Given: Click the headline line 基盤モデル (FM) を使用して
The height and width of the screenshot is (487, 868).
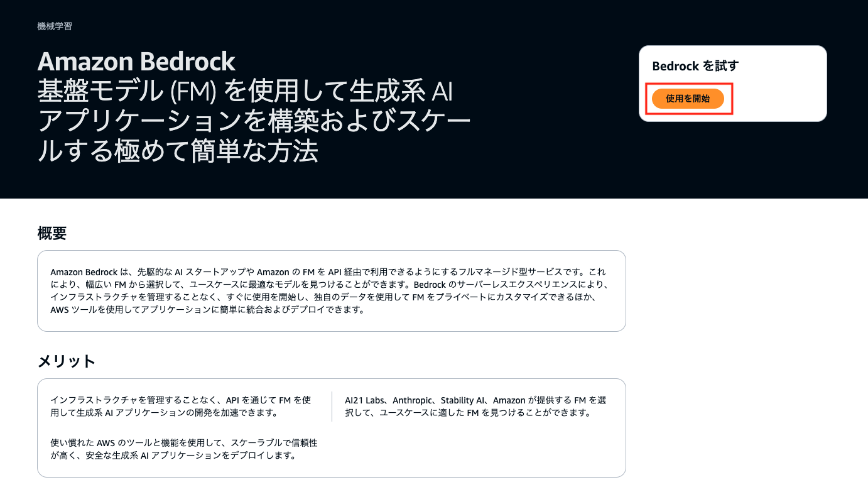Looking at the screenshot, I should pyautogui.click(x=246, y=92).
